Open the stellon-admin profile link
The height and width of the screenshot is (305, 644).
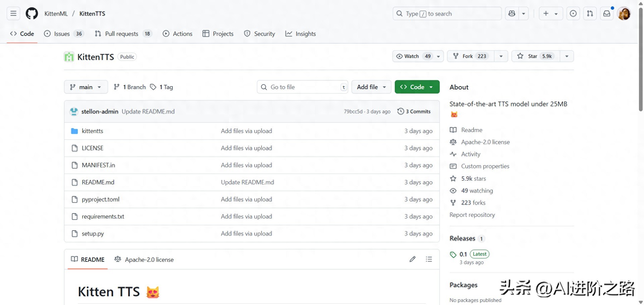tap(100, 112)
